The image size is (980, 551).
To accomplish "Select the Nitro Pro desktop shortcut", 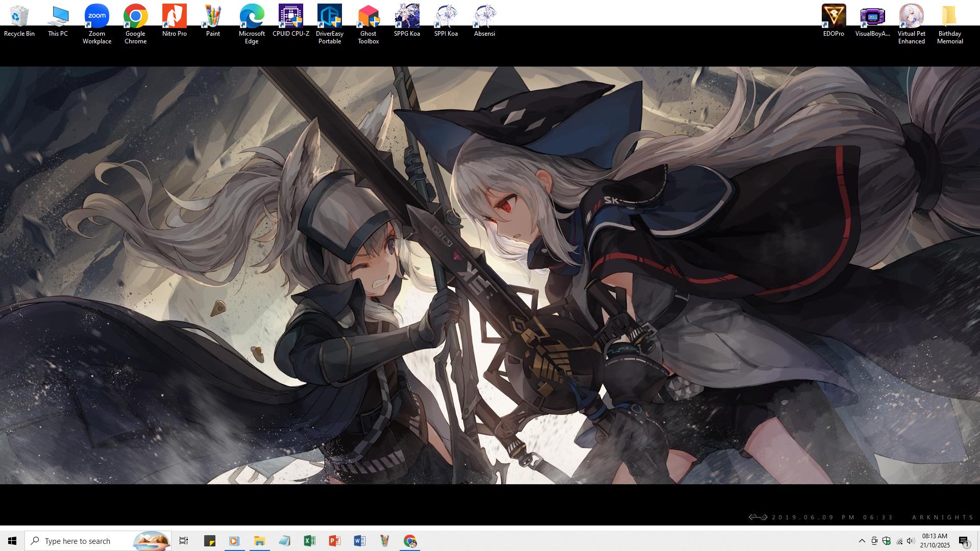I will coord(174,20).
